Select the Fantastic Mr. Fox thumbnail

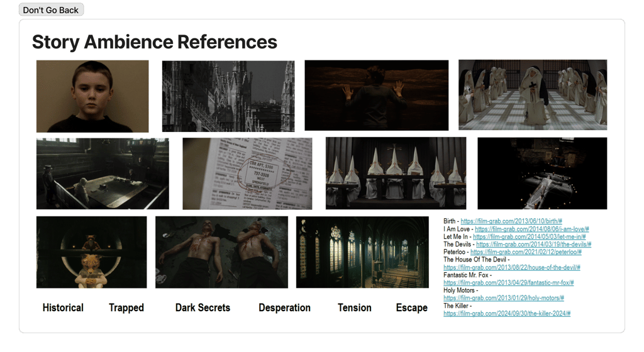(x=92, y=252)
